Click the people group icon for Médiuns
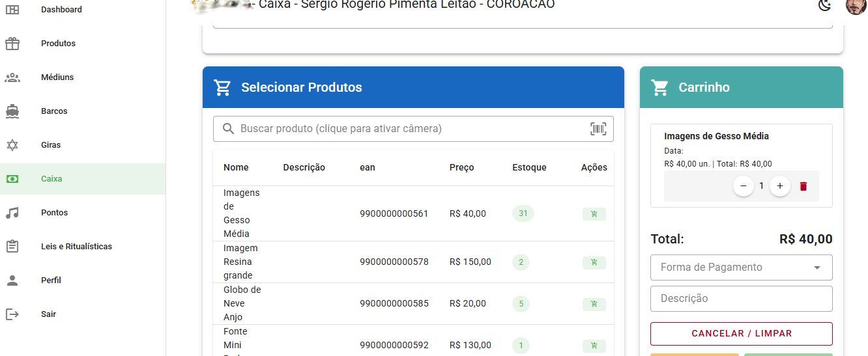 click(x=12, y=77)
